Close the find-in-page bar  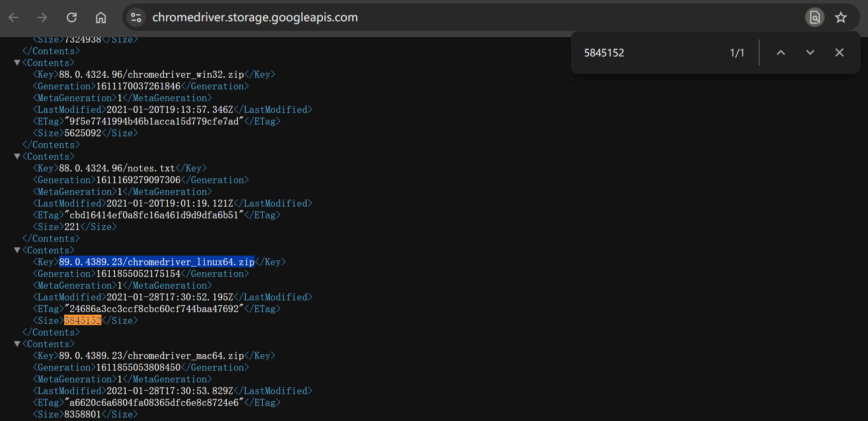[x=839, y=53]
